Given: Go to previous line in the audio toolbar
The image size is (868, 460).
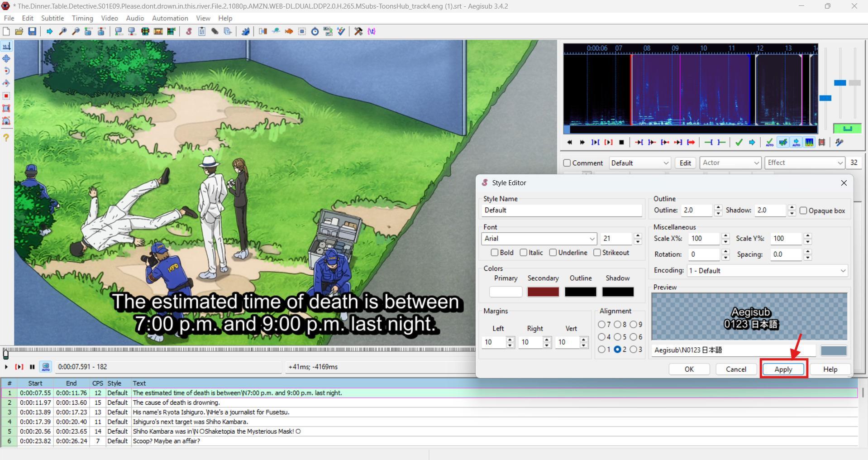Looking at the screenshot, I should pos(569,142).
